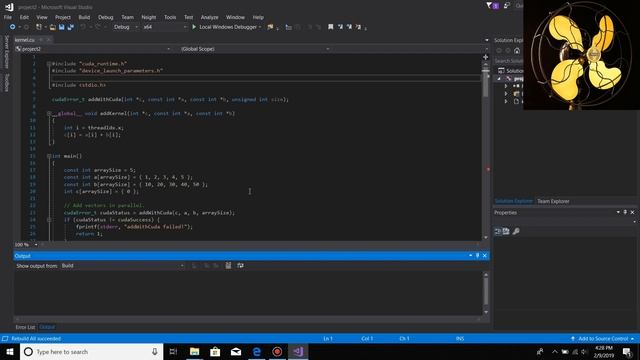This screenshot has height=360, width=640.
Task: Click the Home icon in Solution Explorer
Action: point(517,51)
